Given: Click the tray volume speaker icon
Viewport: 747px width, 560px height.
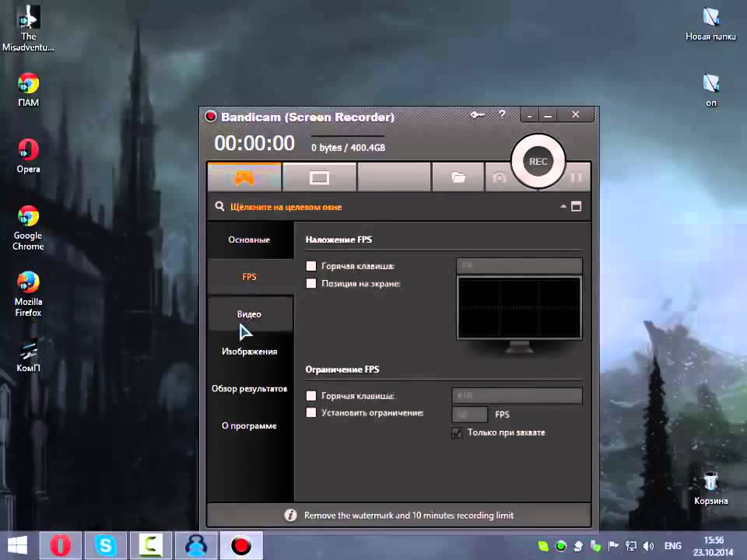Looking at the screenshot, I should (x=648, y=546).
